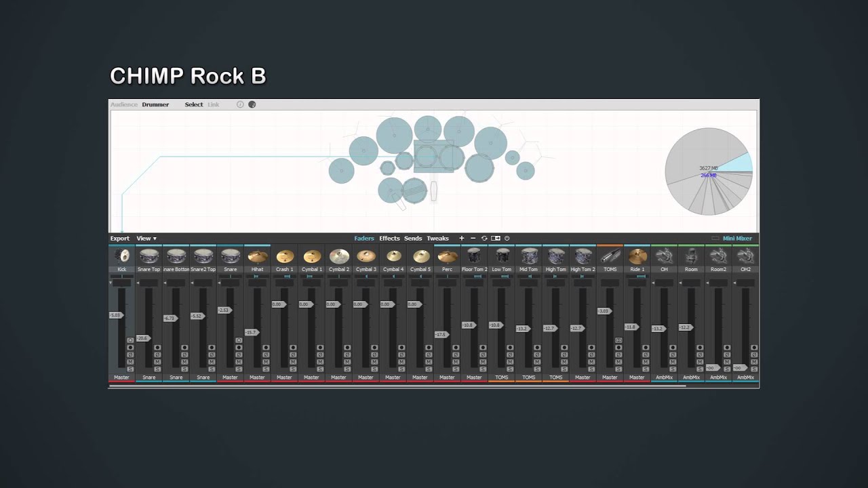Click the Export button
This screenshot has height=488, width=868.
pyautogui.click(x=120, y=239)
